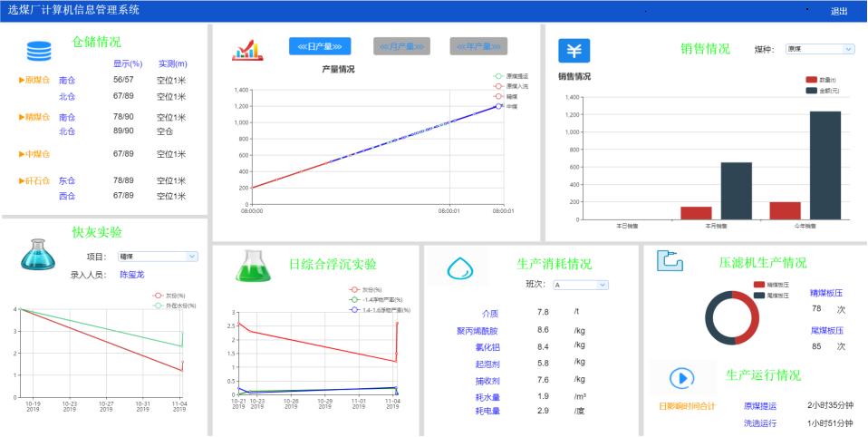868x437 pixels.
Task: Select the 日产量 button
Action: click(x=320, y=46)
